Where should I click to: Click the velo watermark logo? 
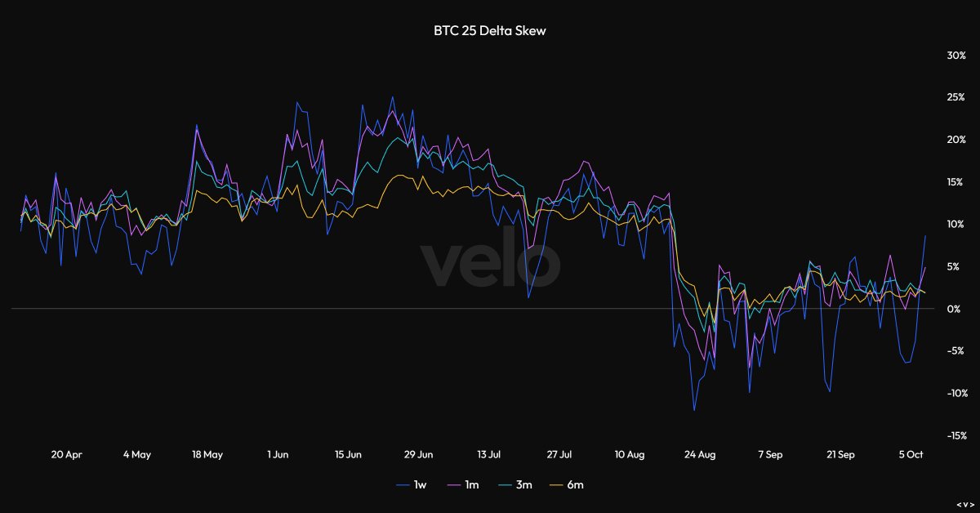[490, 265]
